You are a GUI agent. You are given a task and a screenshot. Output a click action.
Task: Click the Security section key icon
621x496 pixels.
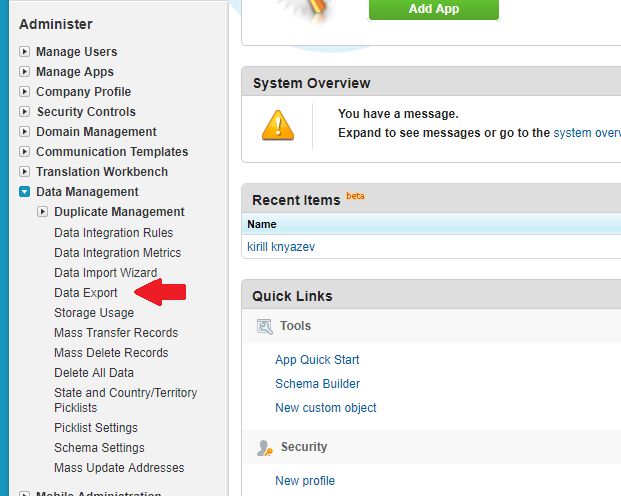pyautogui.click(x=265, y=447)
